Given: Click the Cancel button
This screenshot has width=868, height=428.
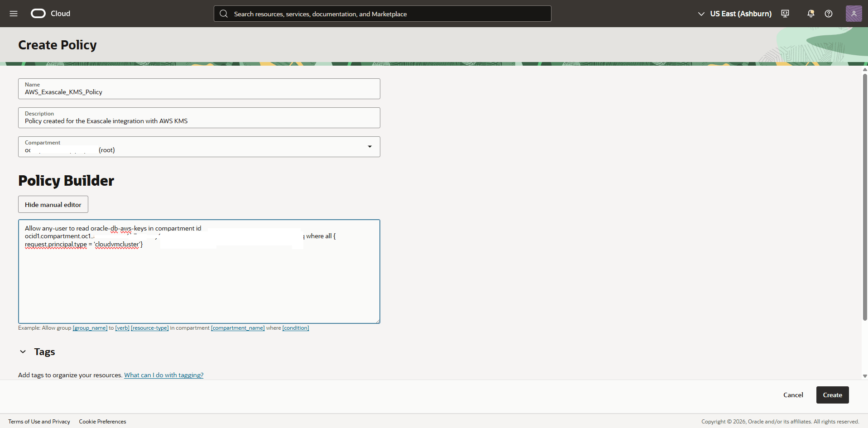Looking at the screenshot, I should [x=793, y=395].
